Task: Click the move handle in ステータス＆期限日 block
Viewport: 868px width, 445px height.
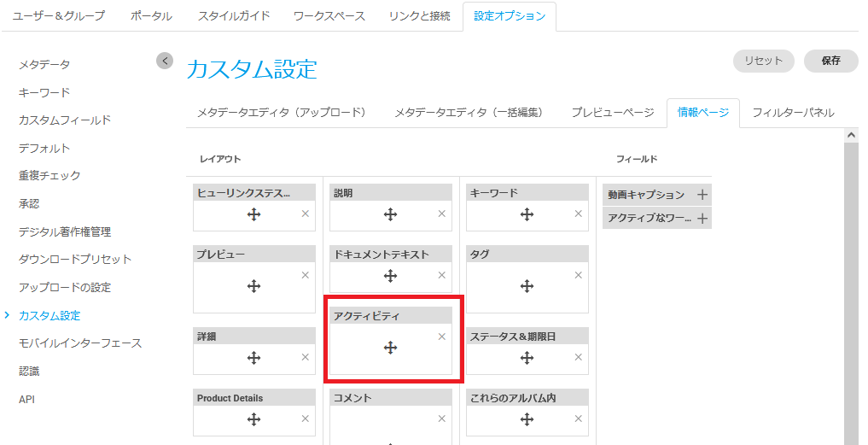Action: point(527,358)
